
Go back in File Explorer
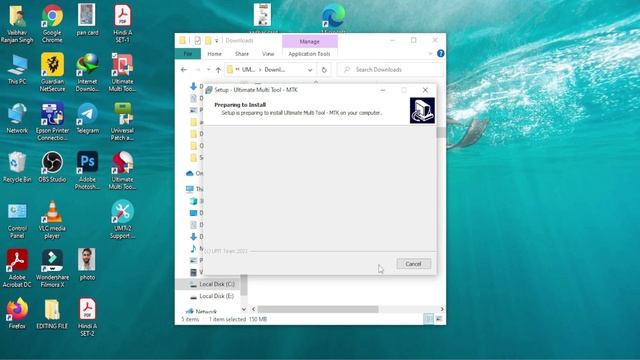pos(184,70)
